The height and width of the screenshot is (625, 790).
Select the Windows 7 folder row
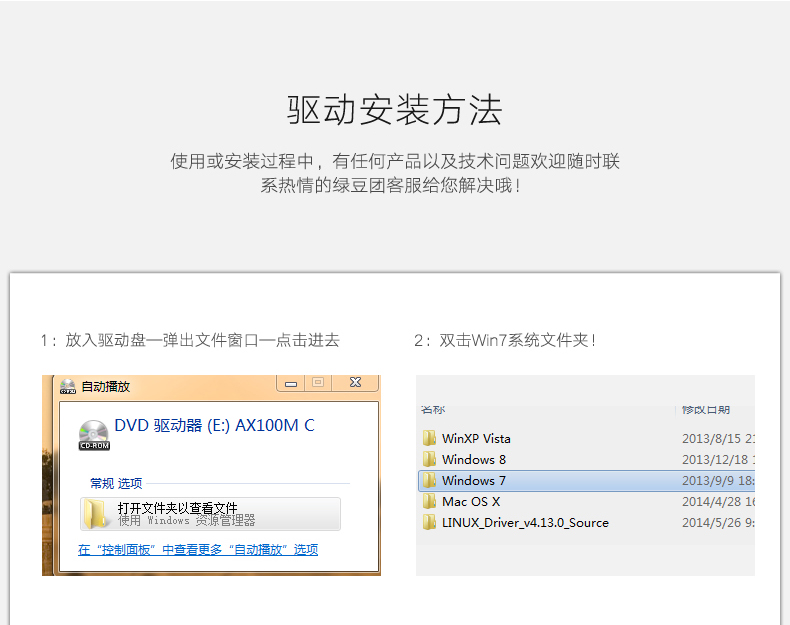586,480
